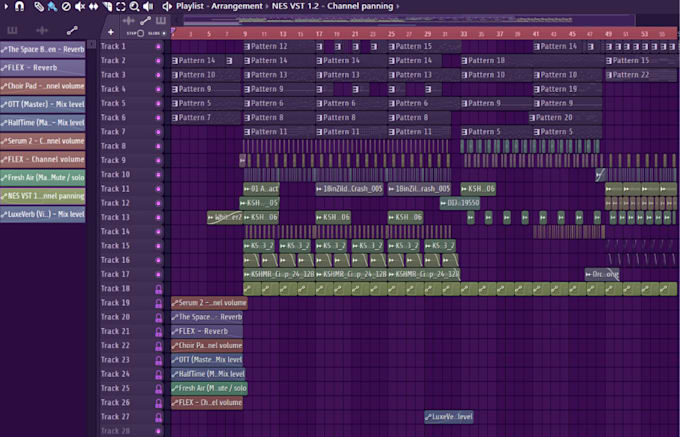Viewport: 680px width, 437px height.
Task: Open clip menu of Pattern 22 on Track 3
Action: (608, 75)
